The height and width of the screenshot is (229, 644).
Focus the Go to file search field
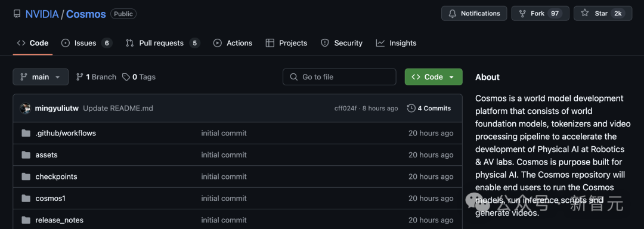339,77
